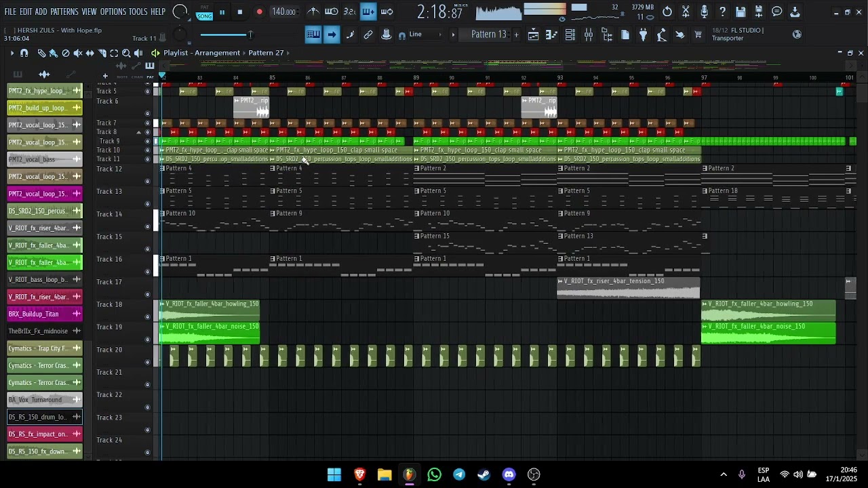Viewport: 868px width, 488px height.
Task: Toggle the metronome icon
Action: pyautogui.click(x=313, y=12)
